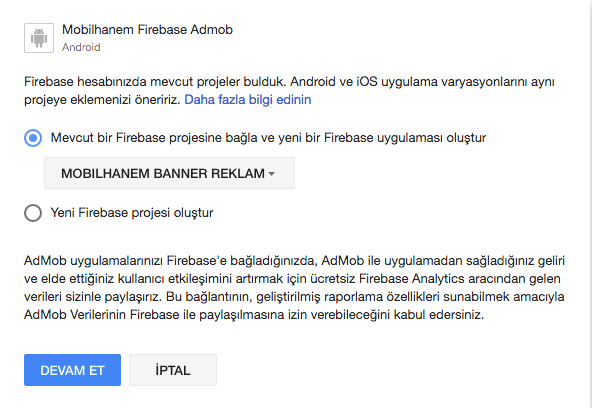This screenshot has height=408, width=592.
Task: Select the existing Firebase project radio button
Action: pos(33,138)
